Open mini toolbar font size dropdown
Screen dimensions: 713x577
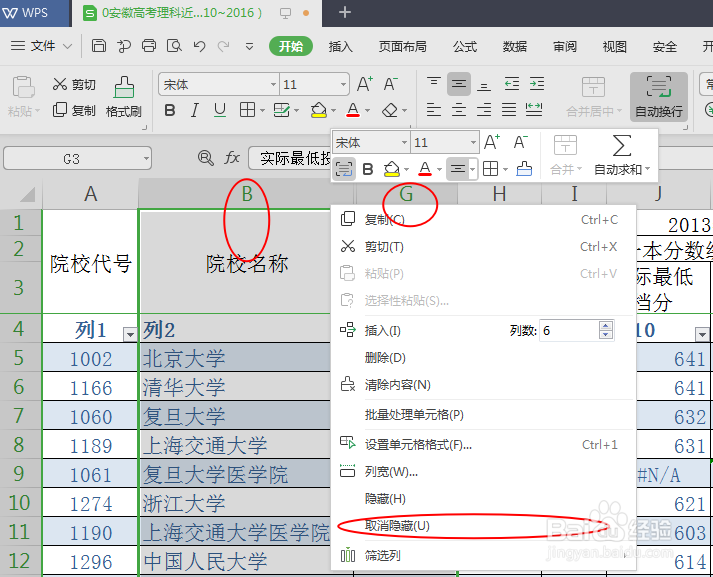[473, 143]
